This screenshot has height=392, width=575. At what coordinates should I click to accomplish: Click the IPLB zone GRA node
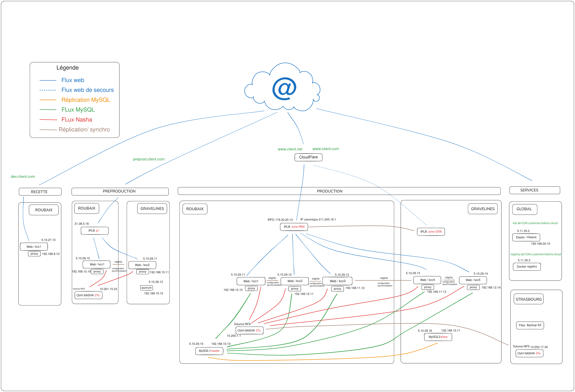click(x=431, y=232)
